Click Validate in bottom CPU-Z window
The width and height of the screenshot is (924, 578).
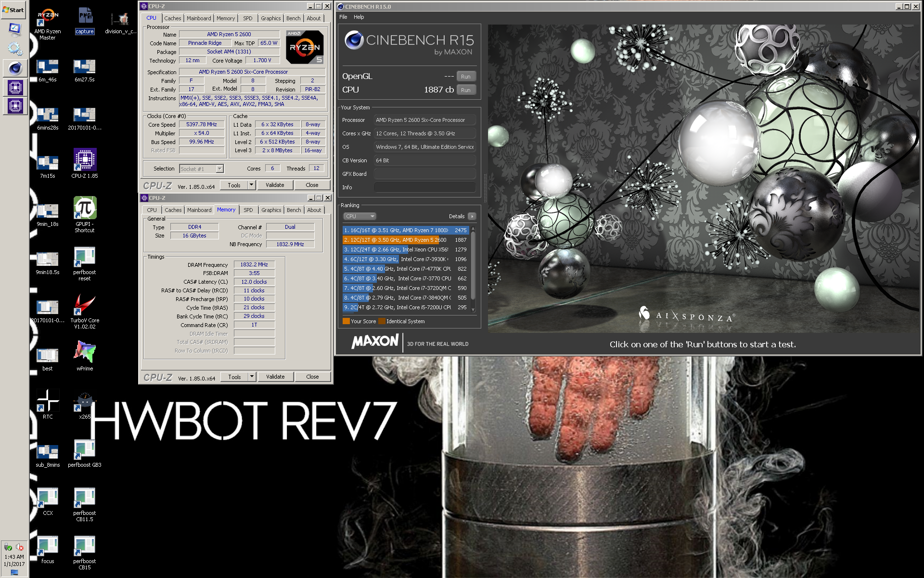(x=275, y=377)
